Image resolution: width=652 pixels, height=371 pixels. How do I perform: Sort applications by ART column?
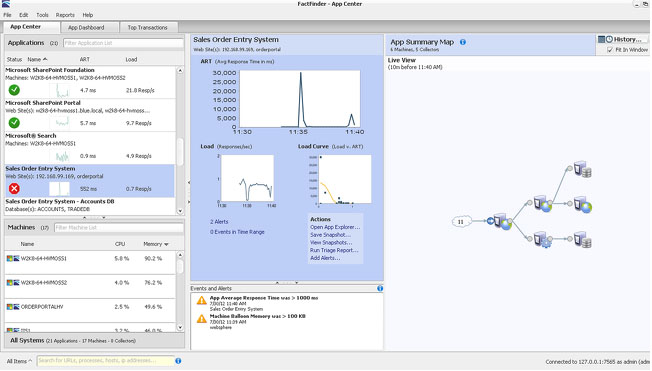point(85,59)
